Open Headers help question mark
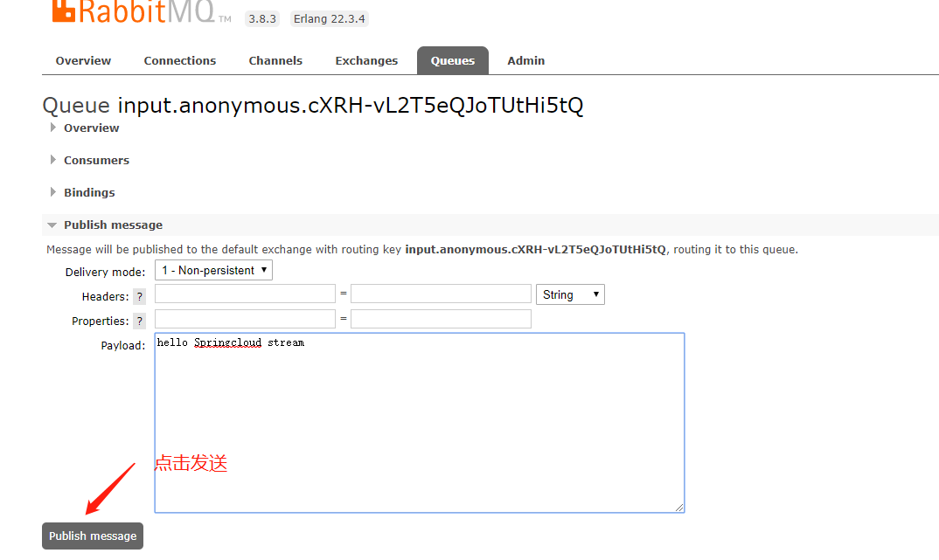The width and height of the screenshot is (939, 560). [140, 297]
